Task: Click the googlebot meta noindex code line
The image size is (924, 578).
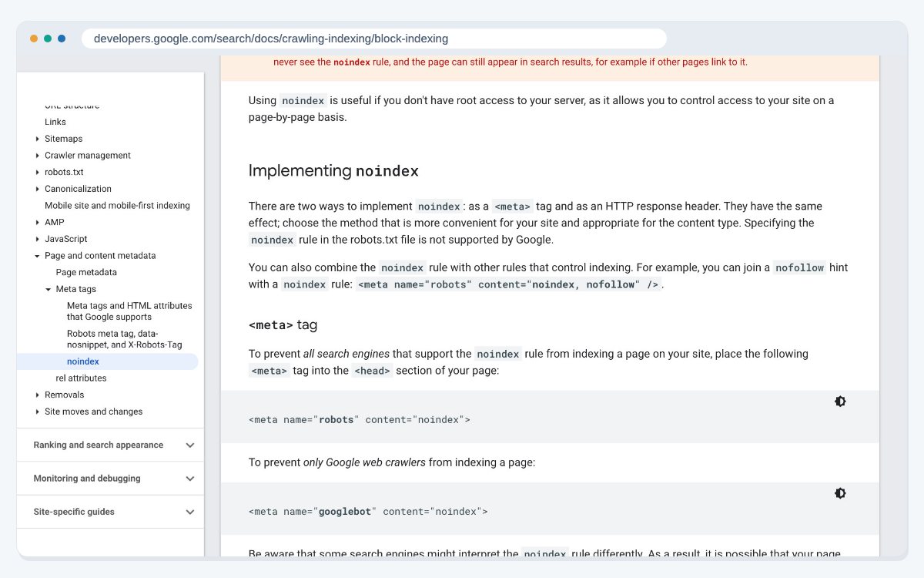Action: coord(368,511)
